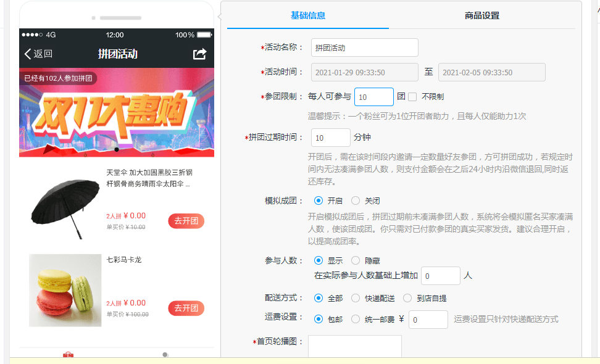This screenshot has height=364, width=600.
Task: Open the 基础信息 tab
Action: pyautogui.click(x=308, y=16)
